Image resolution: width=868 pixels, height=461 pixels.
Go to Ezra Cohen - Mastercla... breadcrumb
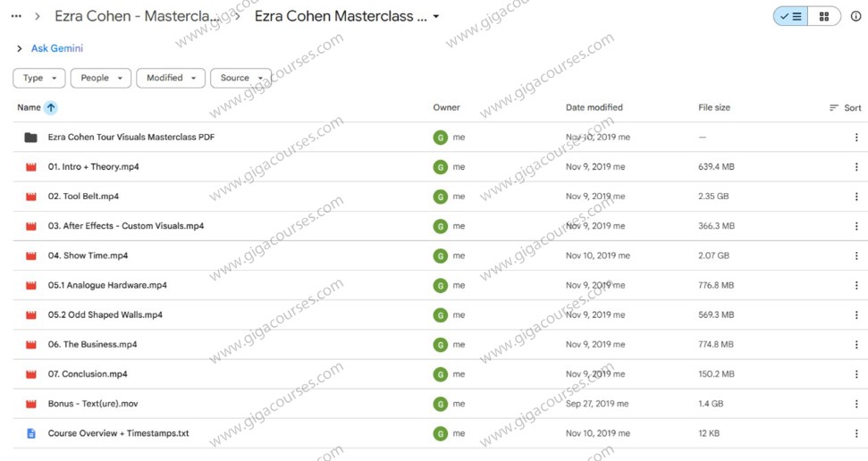pyautogui.click(x=137, y=16)
